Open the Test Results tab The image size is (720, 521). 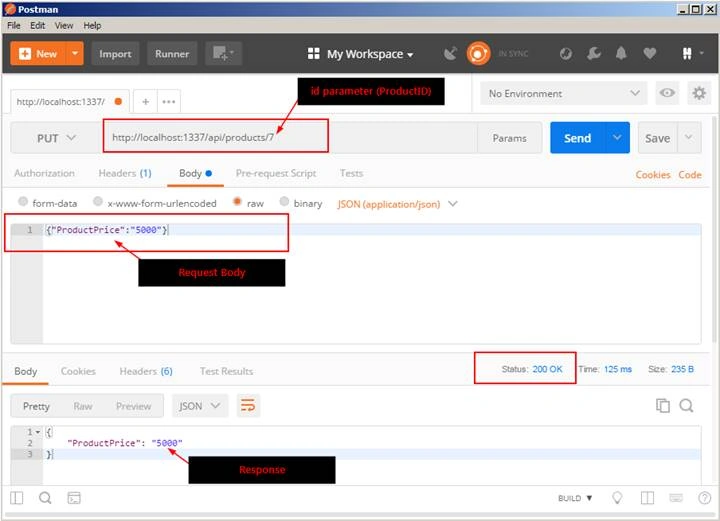click(226, 371)
